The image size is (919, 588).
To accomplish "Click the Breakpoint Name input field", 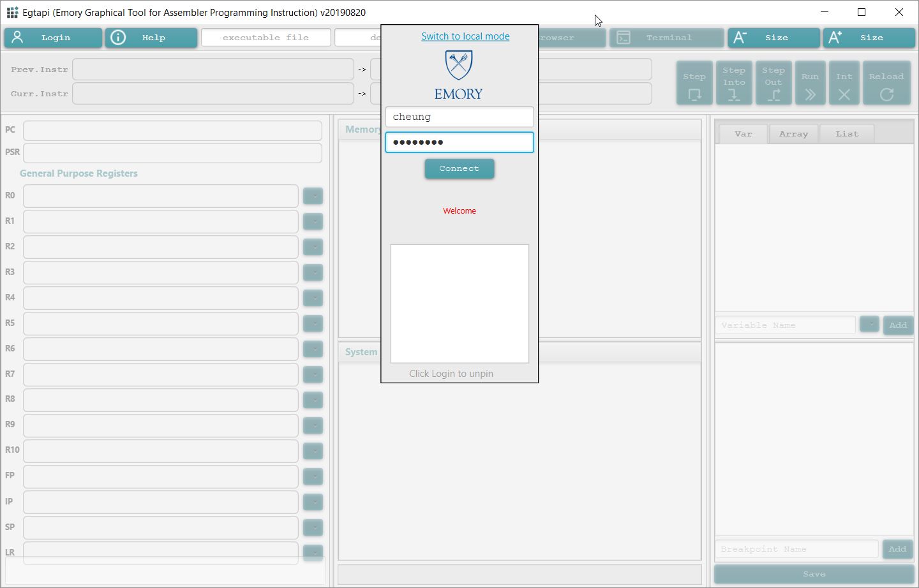I will coord(796,549).
